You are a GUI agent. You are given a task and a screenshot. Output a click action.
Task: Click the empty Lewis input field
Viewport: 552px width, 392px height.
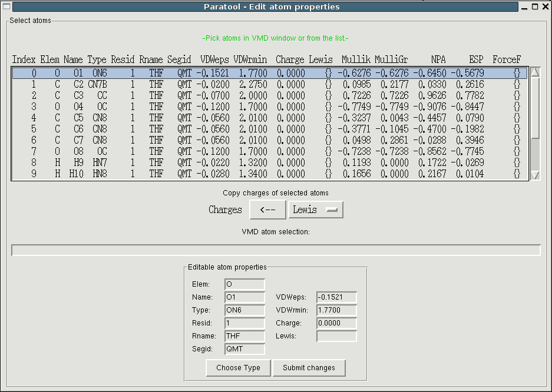point(336,336)
